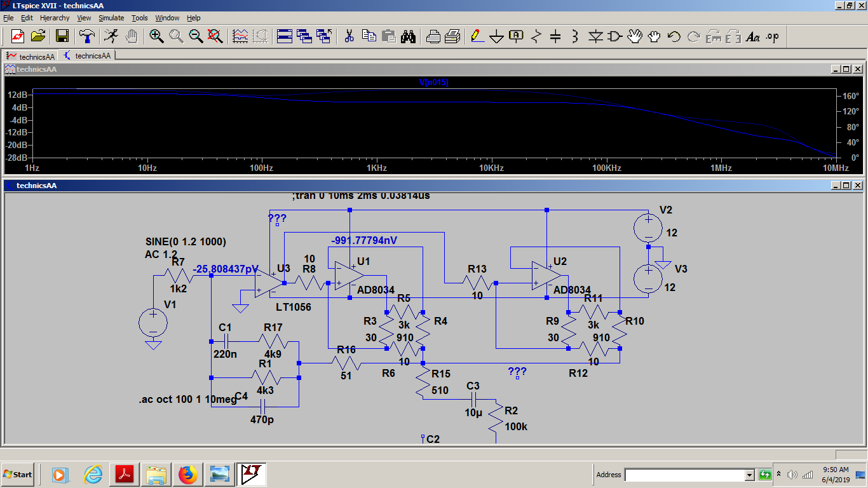Click the V(n015) trace label
868x488 pixels.
pyautogui.click(x=434, y=83)
